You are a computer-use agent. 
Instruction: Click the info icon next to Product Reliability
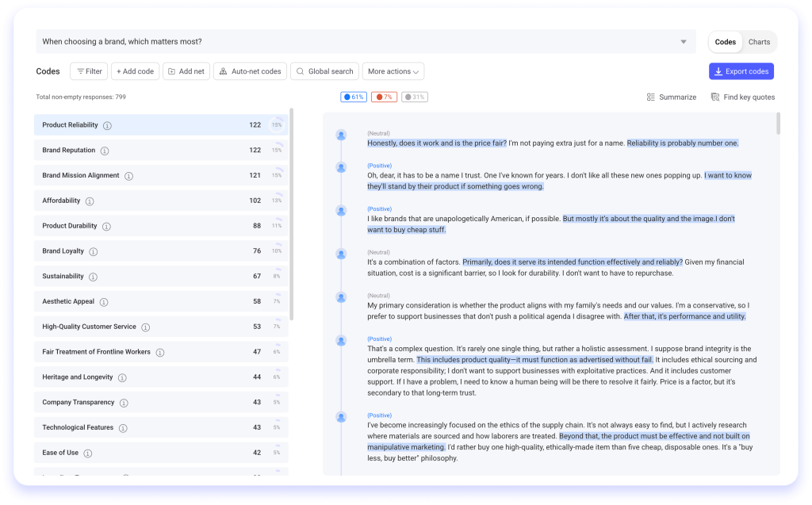[x=107, y=125]
